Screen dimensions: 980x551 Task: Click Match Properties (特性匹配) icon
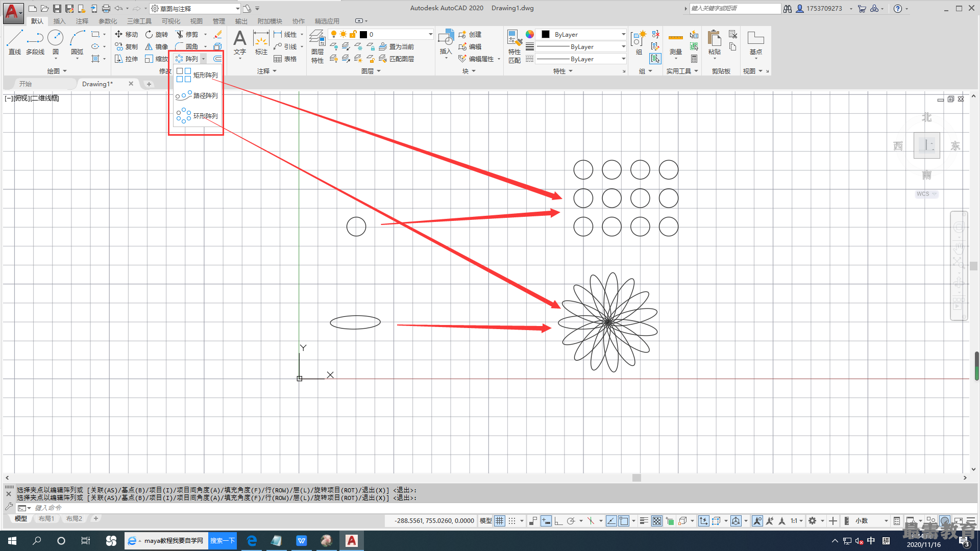point(514,46)
